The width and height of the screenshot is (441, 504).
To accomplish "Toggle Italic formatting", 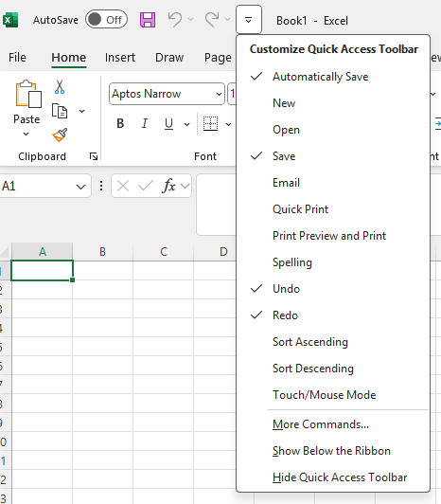I will click(x=145, y=123).
